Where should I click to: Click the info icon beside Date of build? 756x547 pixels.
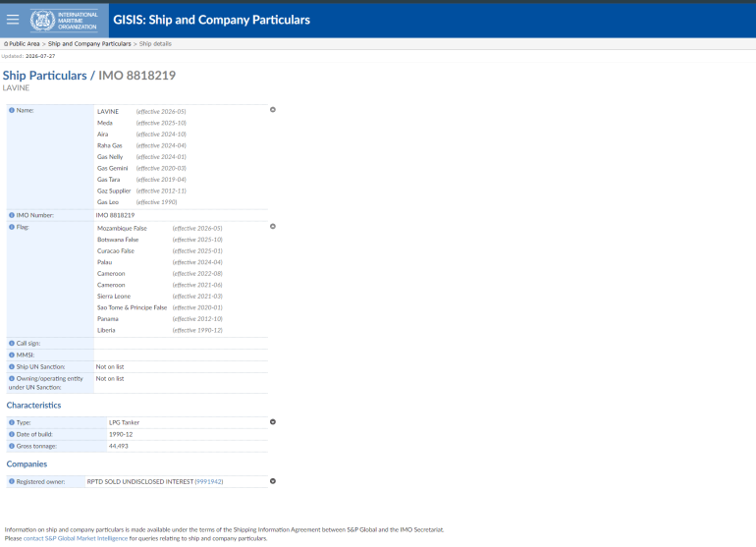[x=12, y=435]
